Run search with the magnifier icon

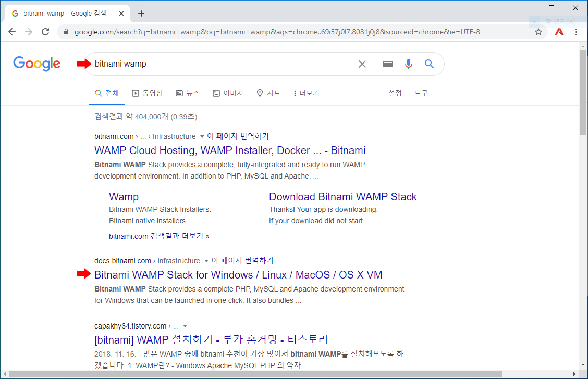(430, 64)
